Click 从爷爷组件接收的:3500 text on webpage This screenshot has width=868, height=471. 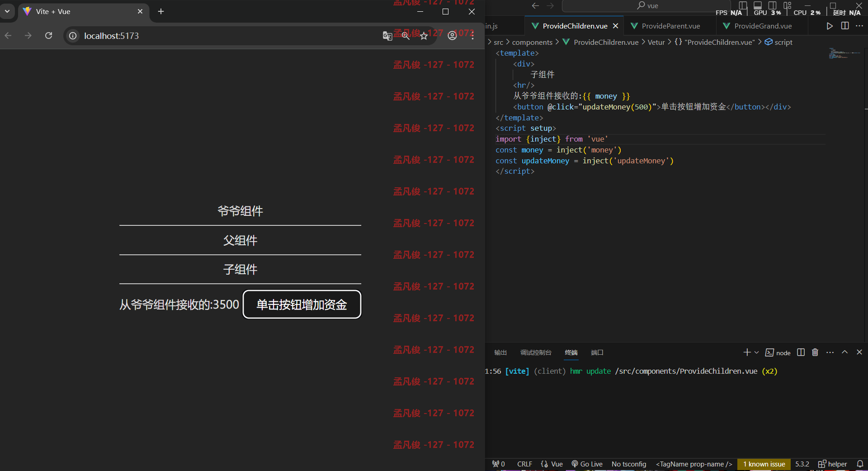tap(179, 304)
